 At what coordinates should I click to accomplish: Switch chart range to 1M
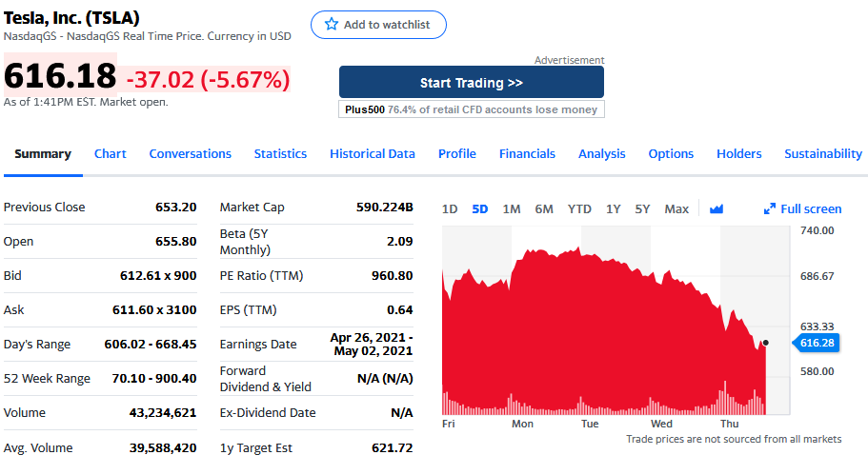(511, 209)
